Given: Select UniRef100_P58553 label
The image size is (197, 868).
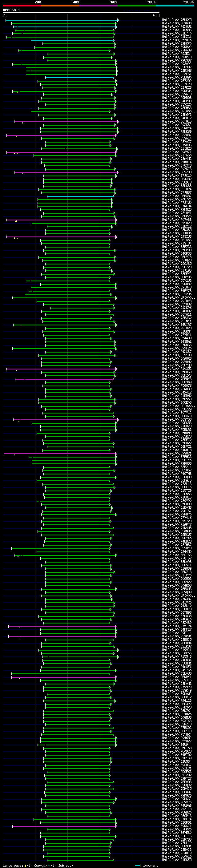Looking at the screenshot, I should 177,399.
